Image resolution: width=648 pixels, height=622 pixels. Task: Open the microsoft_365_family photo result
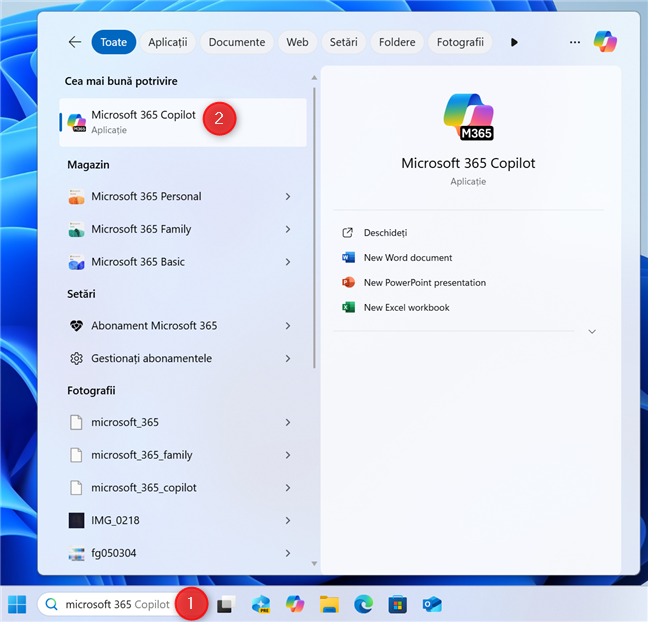183,455
